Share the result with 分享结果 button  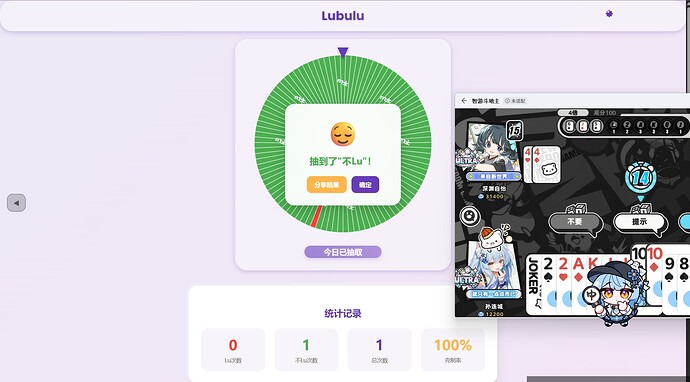point(327,185)
